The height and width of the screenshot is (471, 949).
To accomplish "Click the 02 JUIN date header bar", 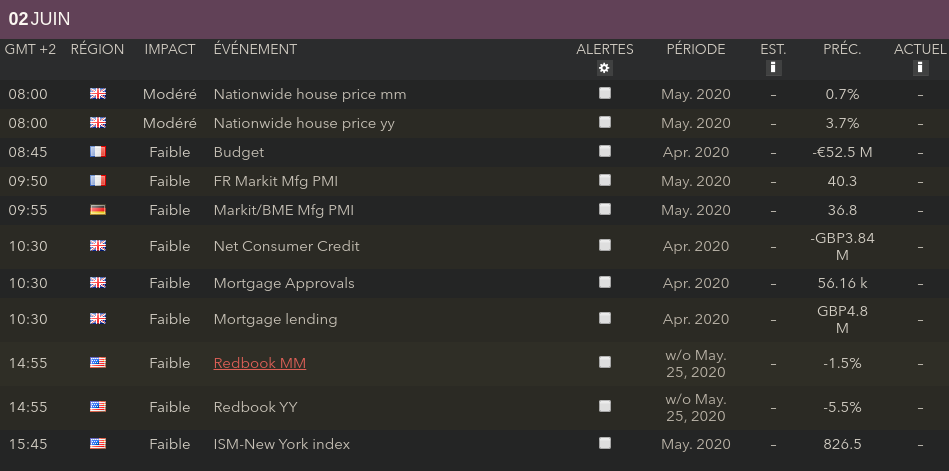I will pos(474,19).
